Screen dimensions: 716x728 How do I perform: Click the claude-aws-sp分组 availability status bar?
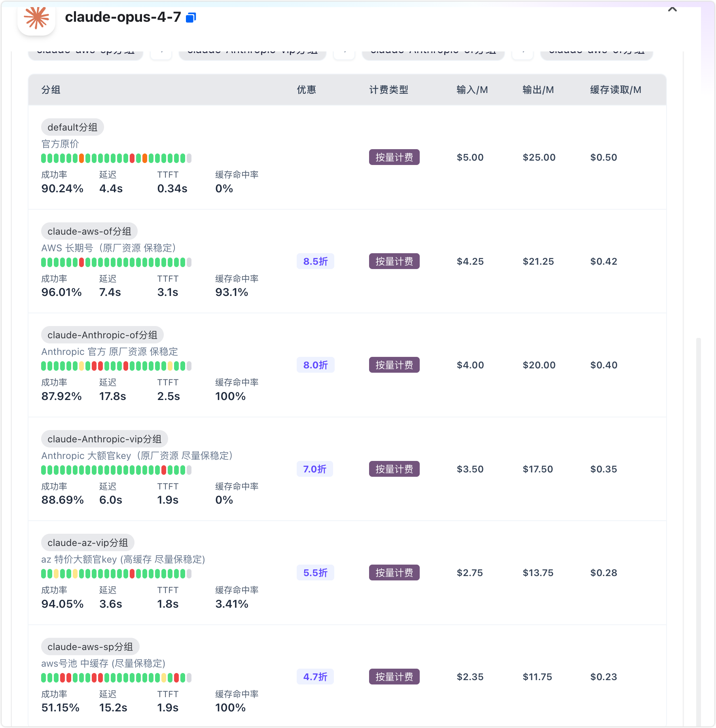(x=116, y=678)
